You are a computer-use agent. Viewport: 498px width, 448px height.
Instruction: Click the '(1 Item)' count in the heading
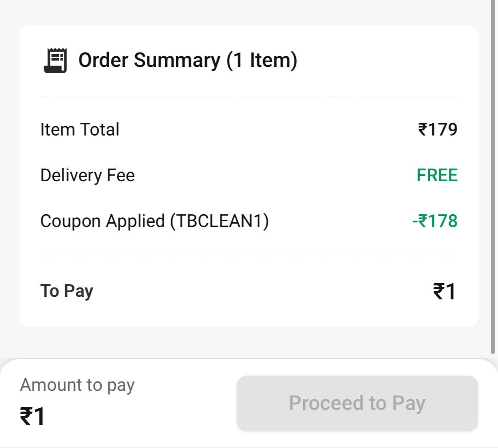pyautogui.click(x=262, y=60)
